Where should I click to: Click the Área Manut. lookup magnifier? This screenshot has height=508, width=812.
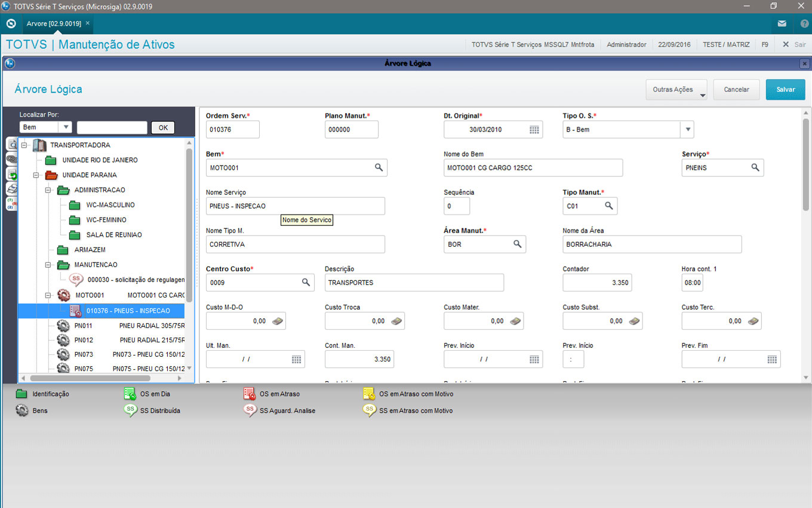coord(518,244)
